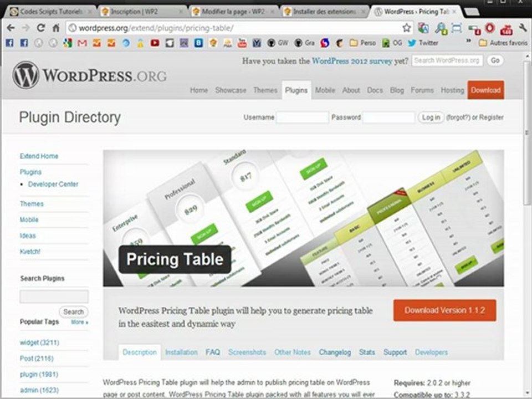This screenshot has width=532, height=399.
Task: Open the wrench settings menu
Action: pyautogui.click(x=523, y=28)
